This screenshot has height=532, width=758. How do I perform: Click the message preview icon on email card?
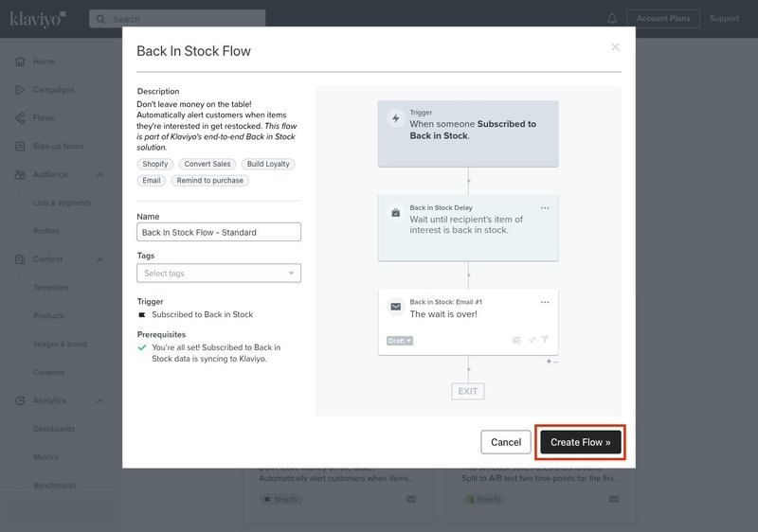click(x=516, y=341)
